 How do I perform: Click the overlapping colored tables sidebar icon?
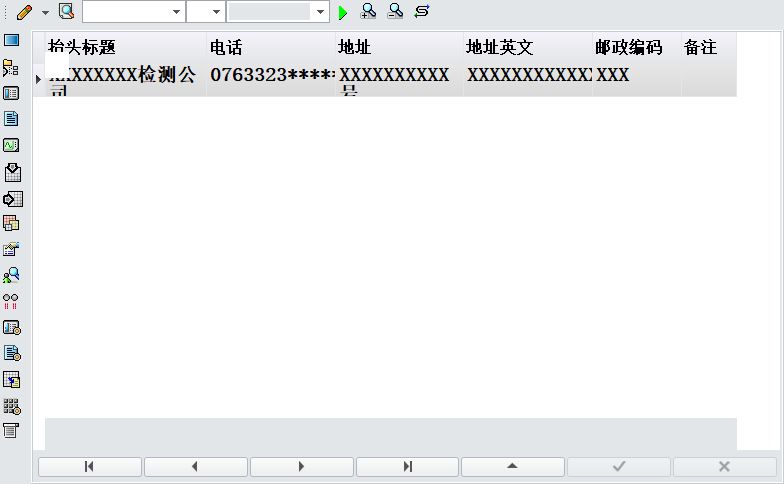click(x=11, y=223)
